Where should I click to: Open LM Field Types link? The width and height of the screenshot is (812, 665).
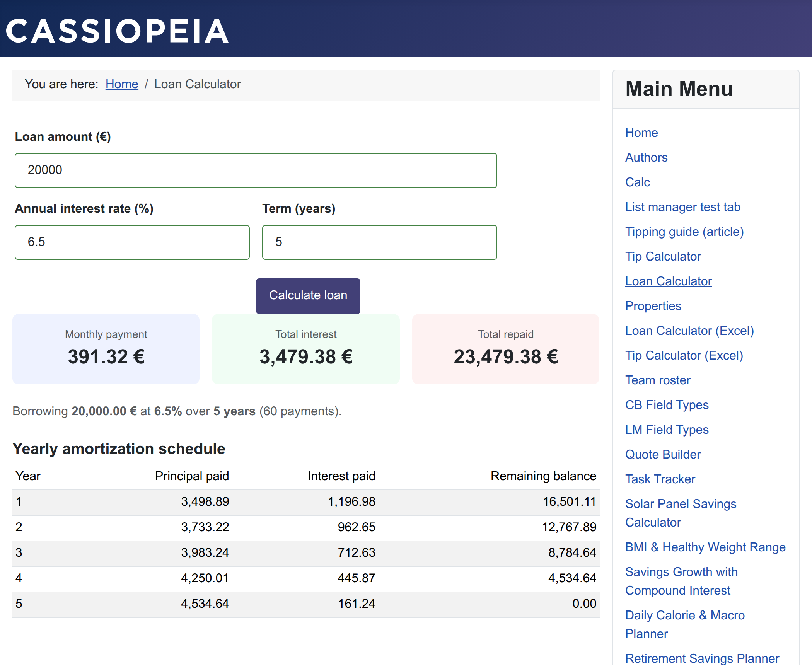(x=667, y=430)
